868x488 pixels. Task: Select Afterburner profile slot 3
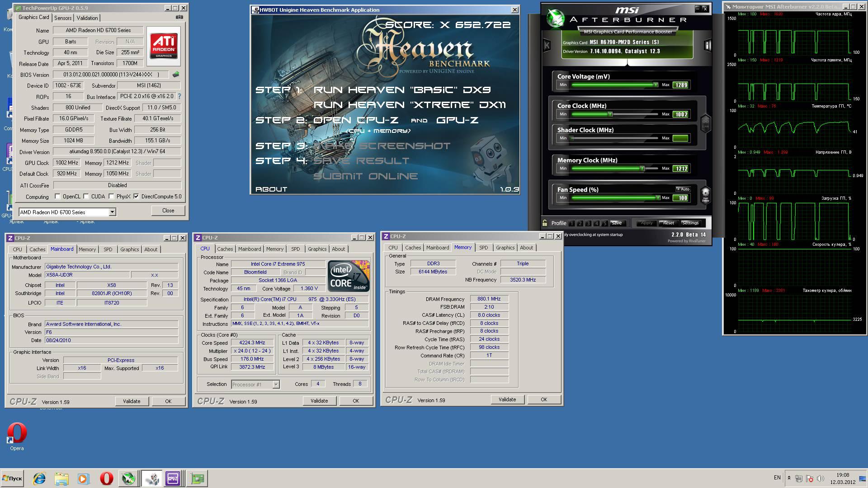589,223
